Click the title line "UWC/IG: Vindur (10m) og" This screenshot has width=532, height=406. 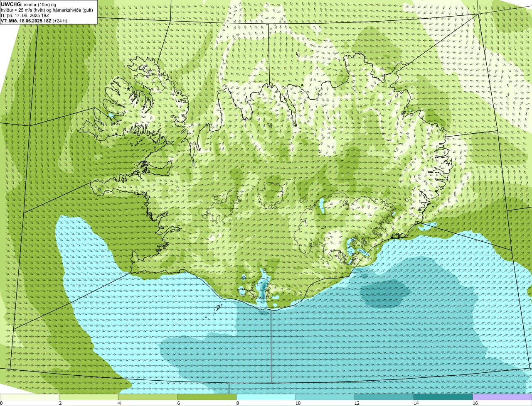pos(29,5)
